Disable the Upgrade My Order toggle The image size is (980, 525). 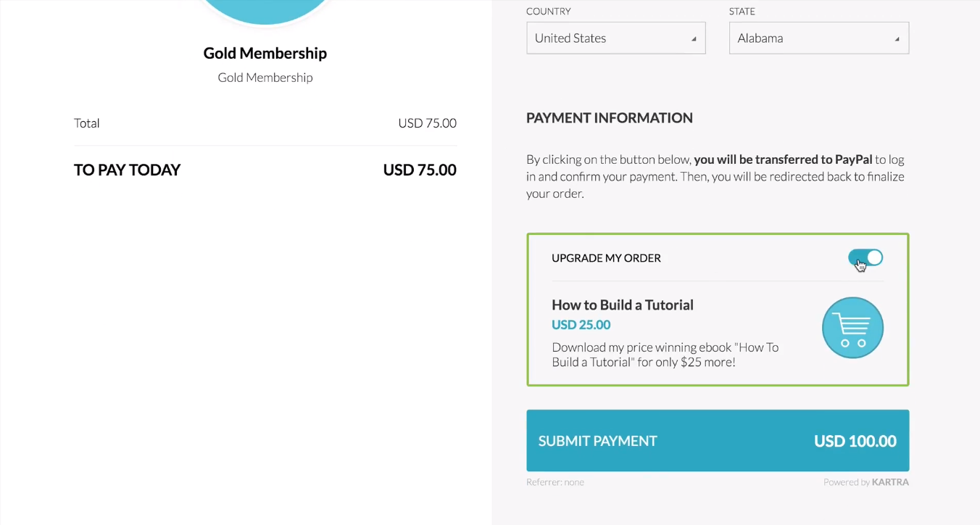coord(865,258)
